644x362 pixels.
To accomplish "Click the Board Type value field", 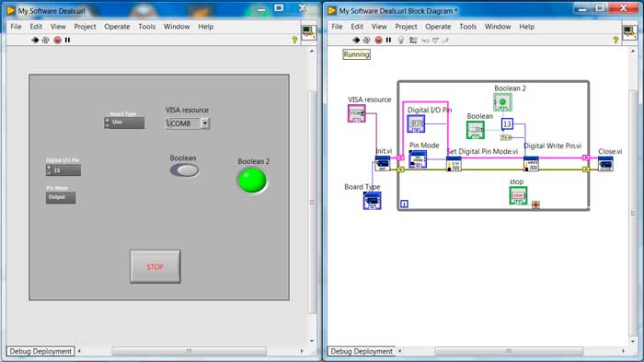I will (127, 123).
